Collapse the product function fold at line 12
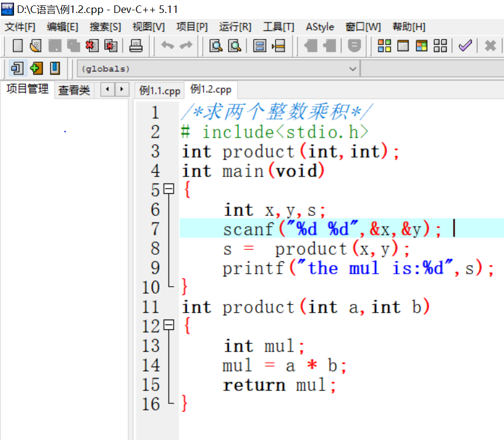Screen dimensions: 504x440 [169, 325]
